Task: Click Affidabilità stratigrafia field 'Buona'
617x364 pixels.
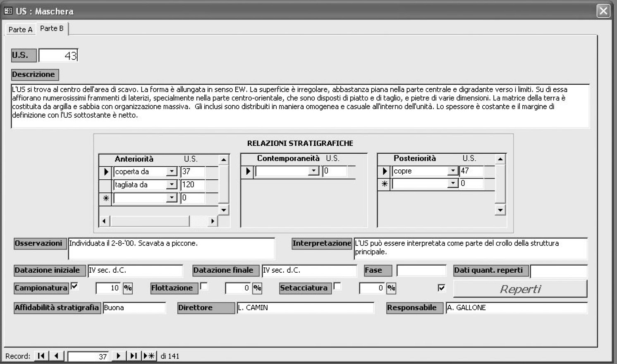Action: pos(134,308)
